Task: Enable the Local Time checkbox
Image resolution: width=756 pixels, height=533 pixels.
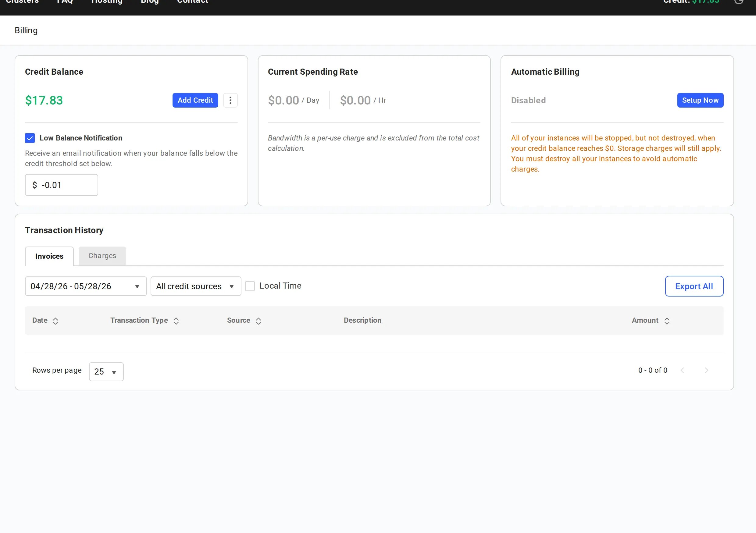Action: [x=250, y=286]
